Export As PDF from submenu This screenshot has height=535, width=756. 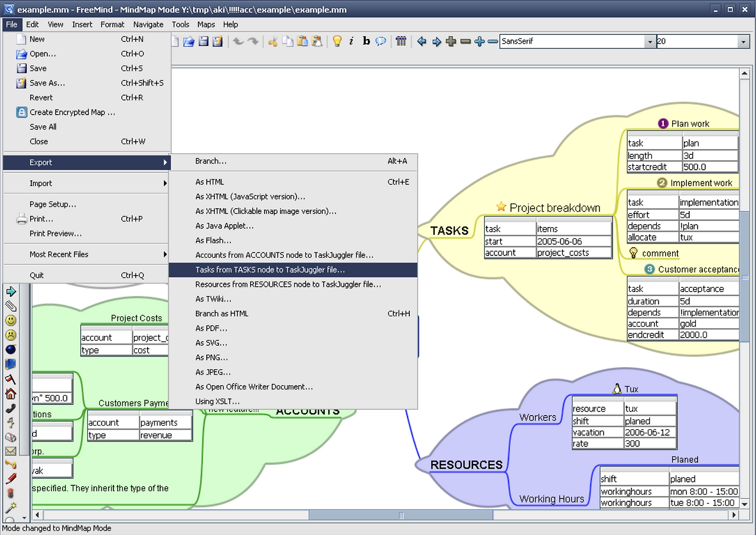[293, 328]
